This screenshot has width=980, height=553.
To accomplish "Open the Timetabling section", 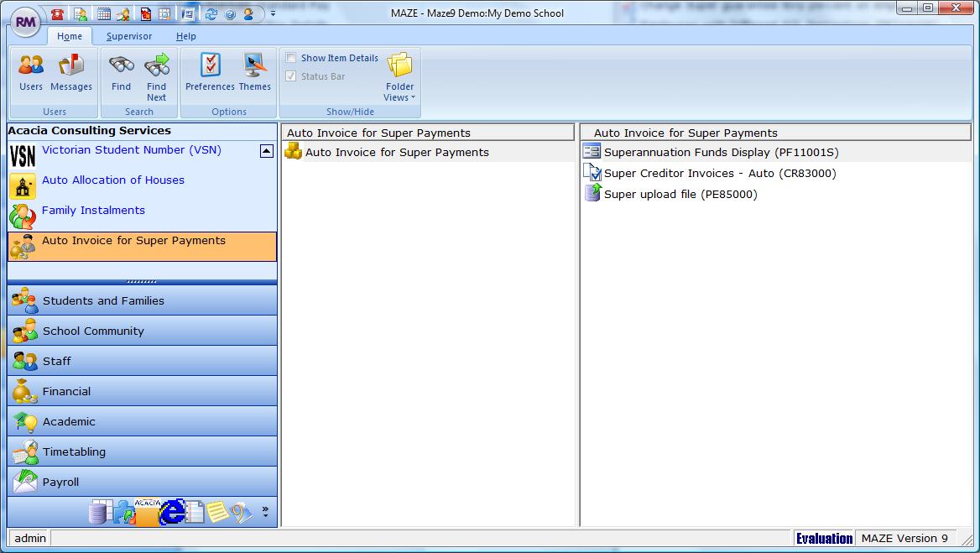I will 142,451.
